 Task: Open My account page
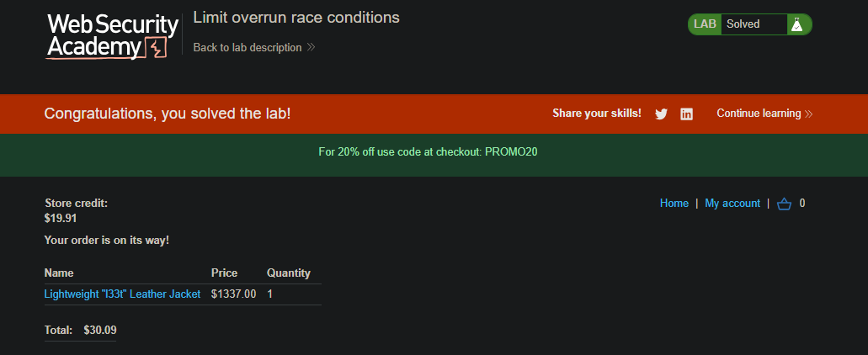point(732,204)
